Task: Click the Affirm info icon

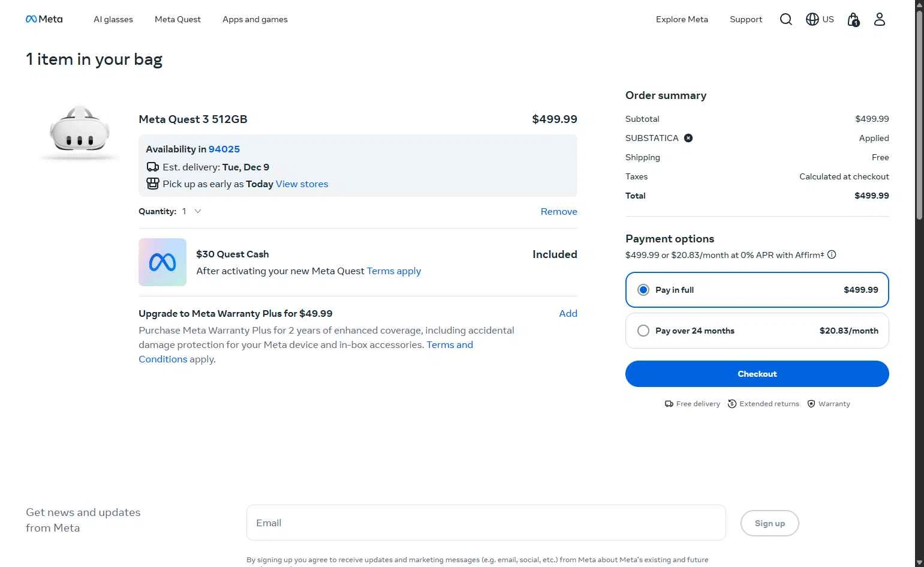Action: pos(832,254)
